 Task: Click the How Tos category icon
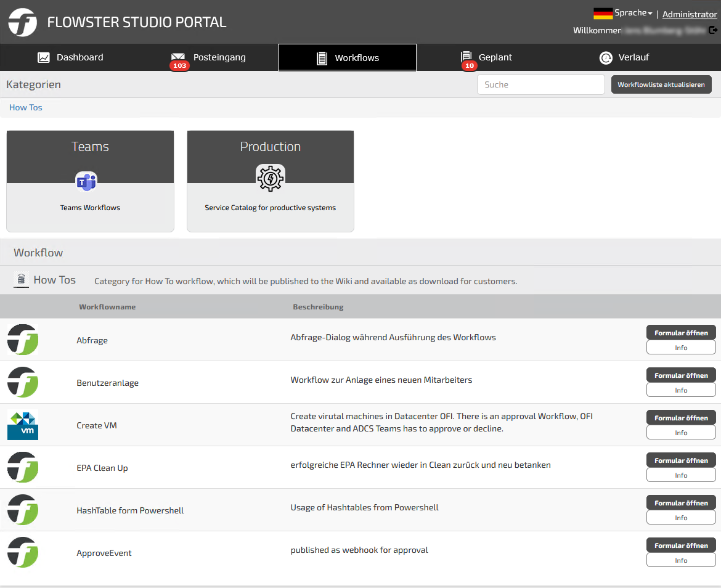(x=21, y=279)
